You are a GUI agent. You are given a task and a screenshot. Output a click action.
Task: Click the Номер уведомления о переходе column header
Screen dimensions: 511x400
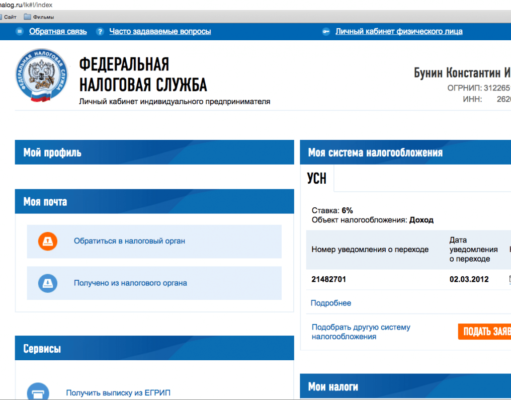[x=370, y=249]
